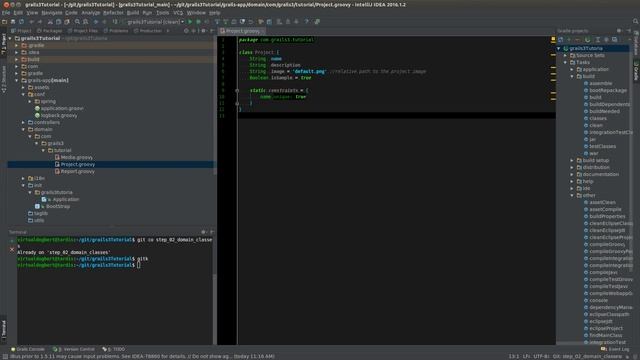Click the Cut scissors icon in toolbar
The image size is (640, 360).
(50, 22)
